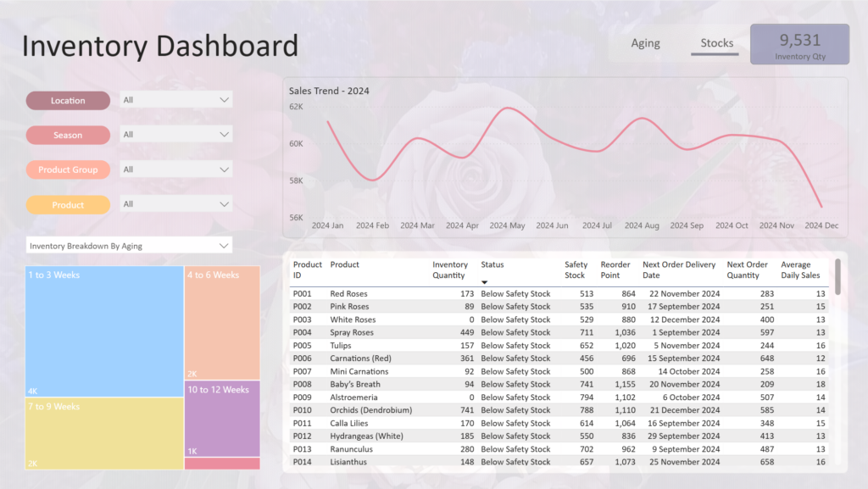This screenshot has width=868, height=489.
Task: Click the table vertical scrollbar thumb
Action: pyautogui.click(x=837, y=276)
